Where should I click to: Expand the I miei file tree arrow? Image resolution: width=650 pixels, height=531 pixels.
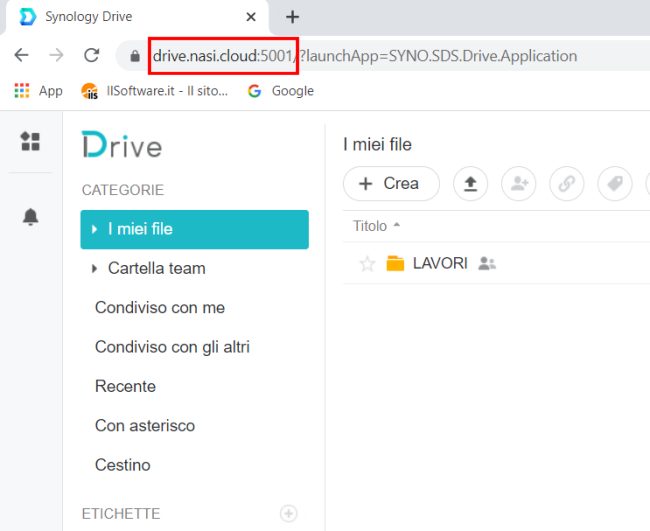point(94,229)
